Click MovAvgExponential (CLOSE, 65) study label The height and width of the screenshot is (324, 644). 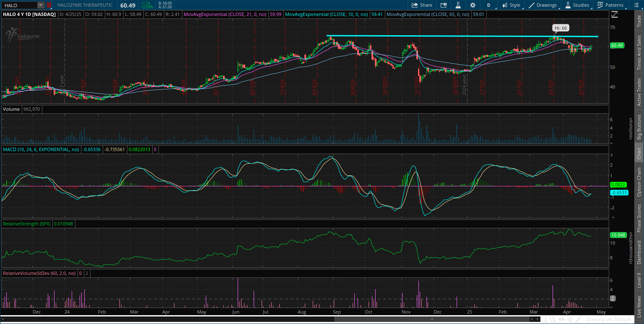pyautogui.click(x=428, y=14)
